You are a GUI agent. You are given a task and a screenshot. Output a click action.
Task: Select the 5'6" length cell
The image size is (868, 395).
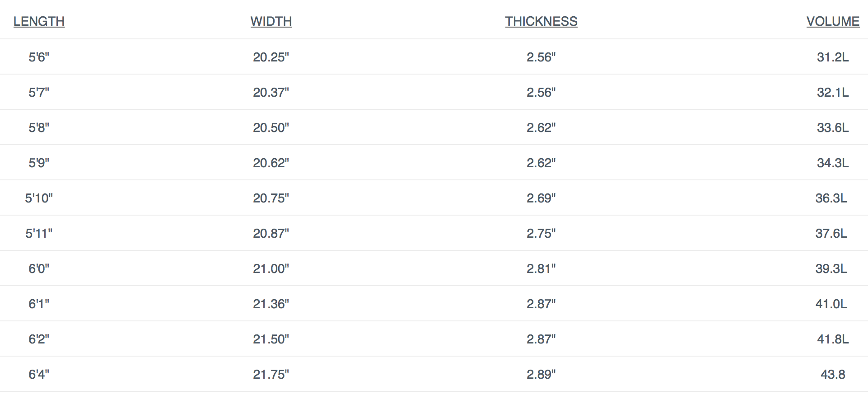[39, 57]
